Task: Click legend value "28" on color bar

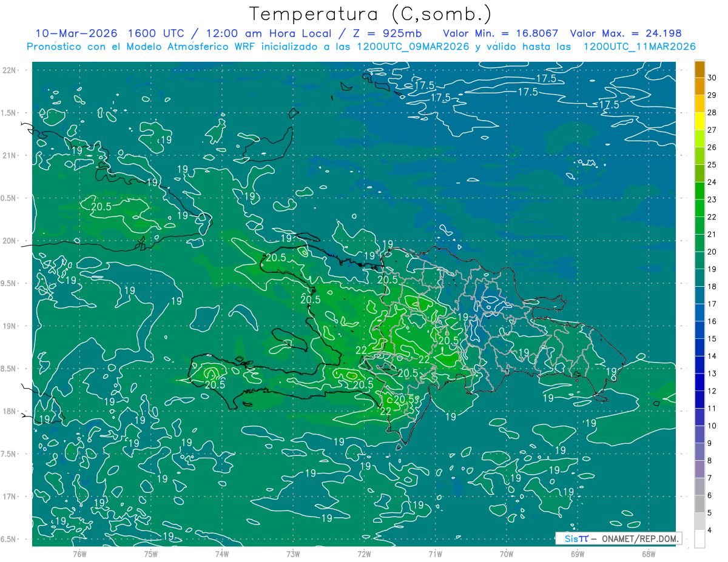Action: pyautogui.click(x=712, y=113)
